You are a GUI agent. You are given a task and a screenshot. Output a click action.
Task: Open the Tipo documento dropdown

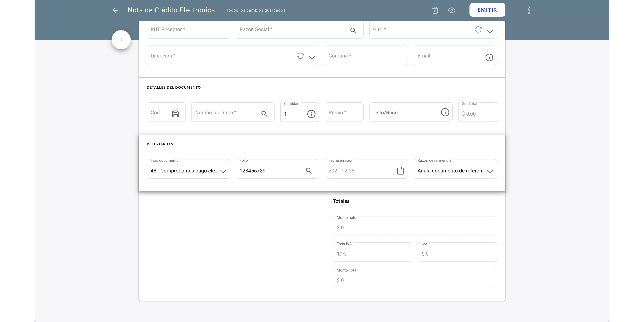pos(223,171)
